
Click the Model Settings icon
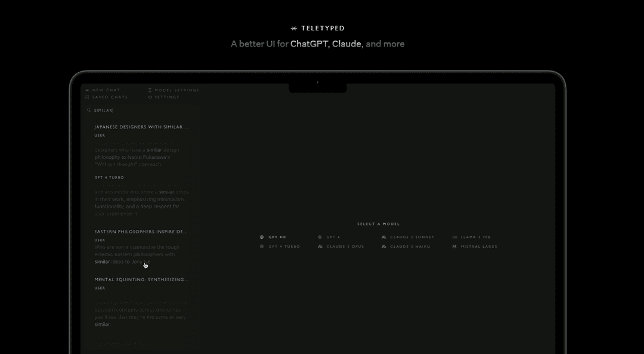(x=150, y=90)
